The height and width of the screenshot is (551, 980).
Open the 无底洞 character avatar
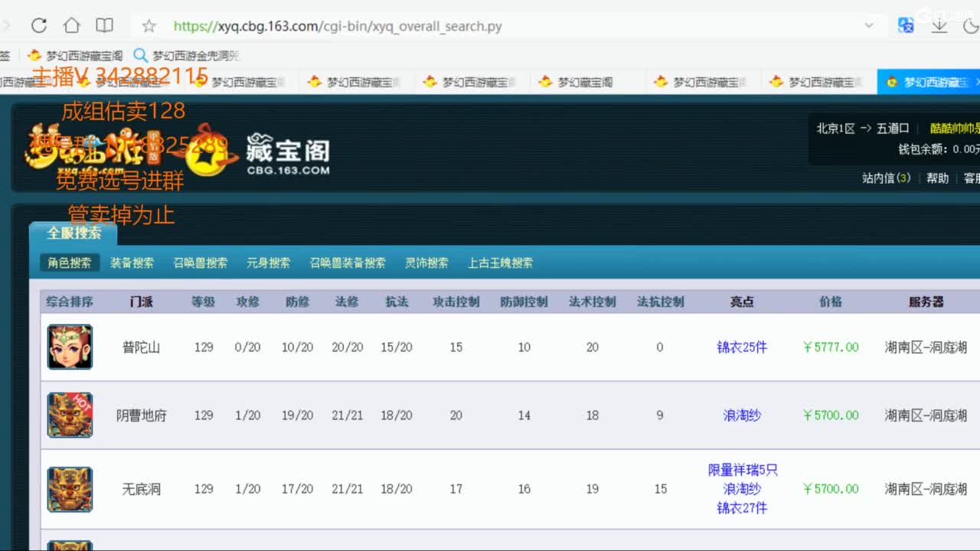70,489
